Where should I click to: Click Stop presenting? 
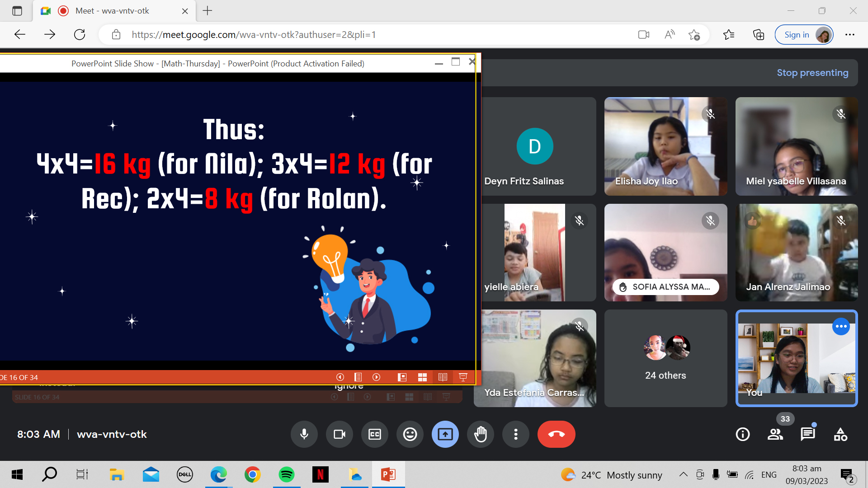(812, 73)
